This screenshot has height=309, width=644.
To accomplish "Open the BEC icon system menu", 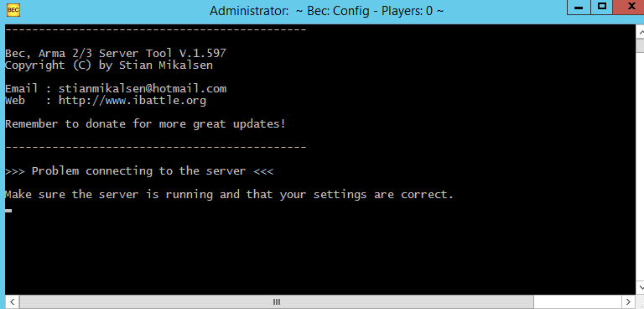I will [x=13, y=11].
